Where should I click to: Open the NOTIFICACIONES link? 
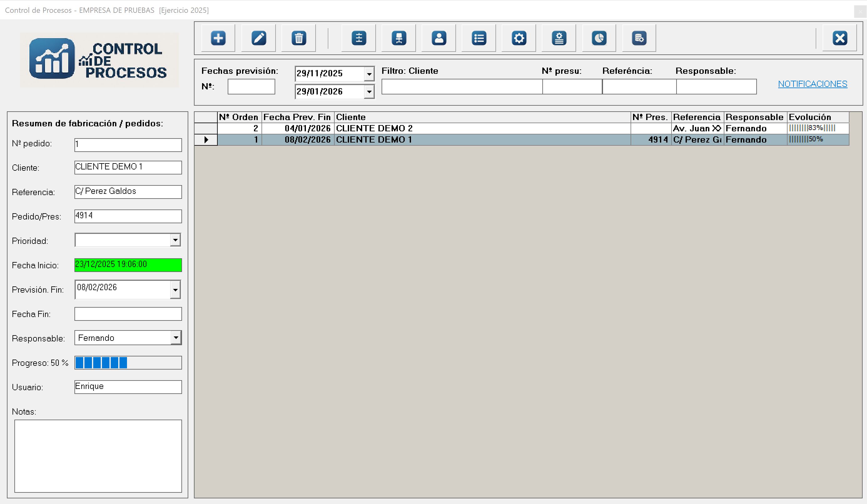click(812, 84)
